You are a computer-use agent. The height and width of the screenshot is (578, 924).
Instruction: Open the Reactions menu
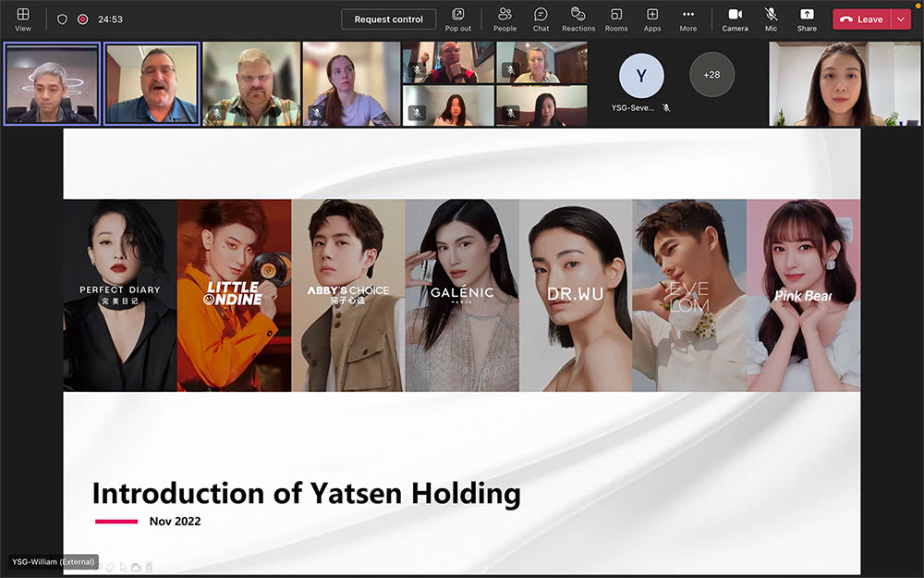coord(578,18)
